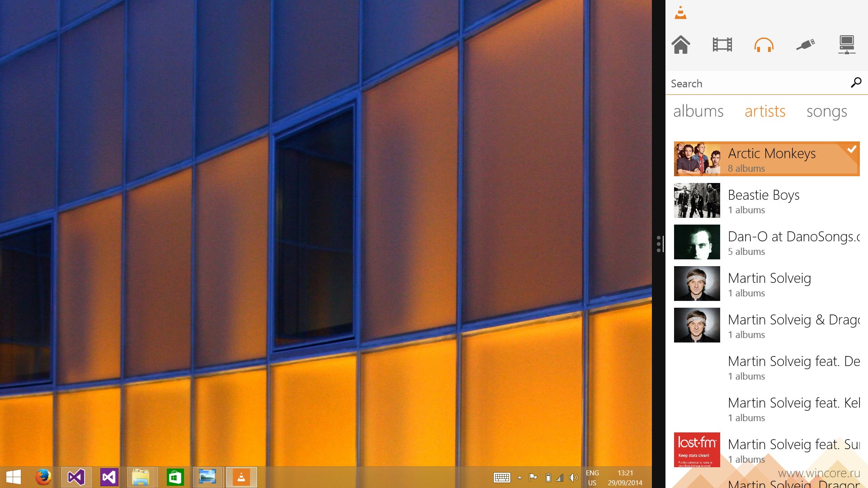
Task: Switch to the songs tab
Action: tap(826, 112)
